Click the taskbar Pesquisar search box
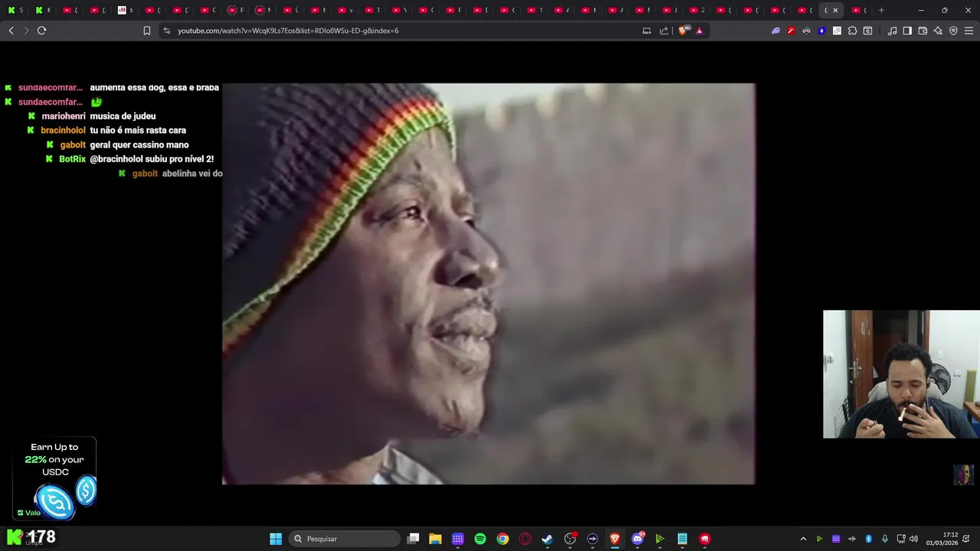The image size is (980, 551). [344, 539]
